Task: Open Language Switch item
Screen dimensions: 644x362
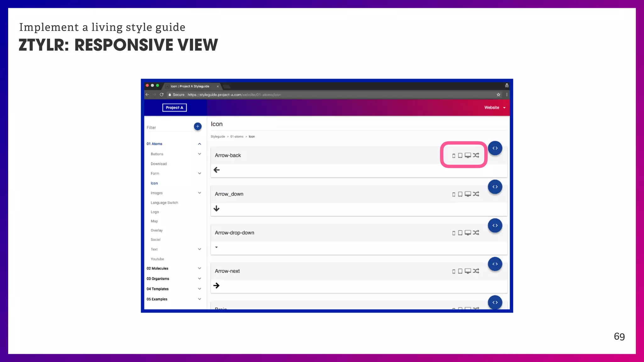Action: pos(164,203)
